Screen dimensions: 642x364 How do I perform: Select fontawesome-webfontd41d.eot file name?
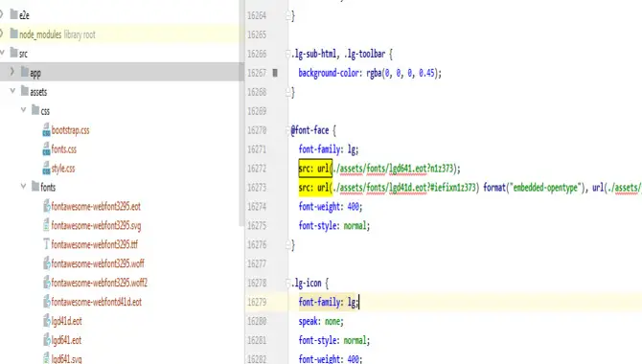96,302
